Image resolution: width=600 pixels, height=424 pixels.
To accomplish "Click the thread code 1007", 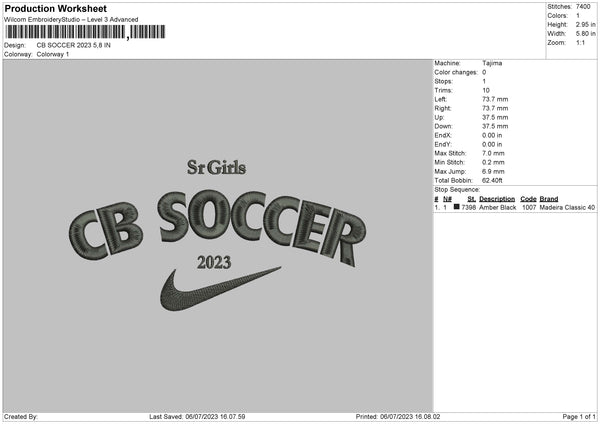I will [529, 207].
